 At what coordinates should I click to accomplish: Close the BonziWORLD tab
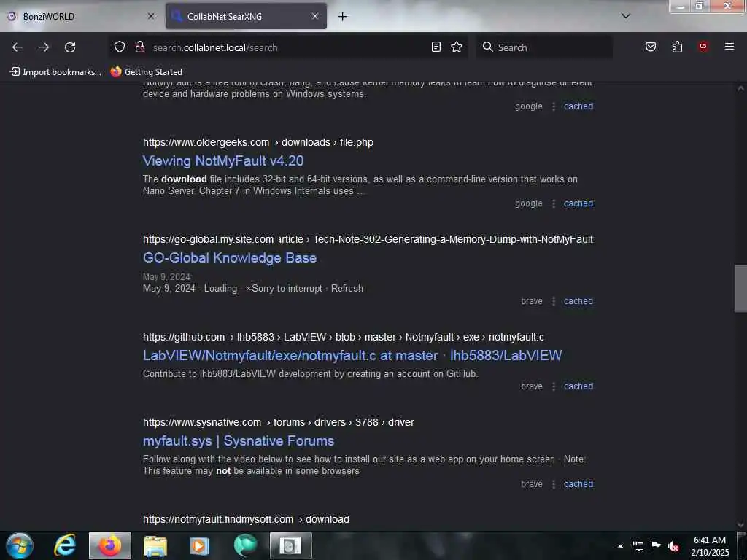click(x=151, y=16)
